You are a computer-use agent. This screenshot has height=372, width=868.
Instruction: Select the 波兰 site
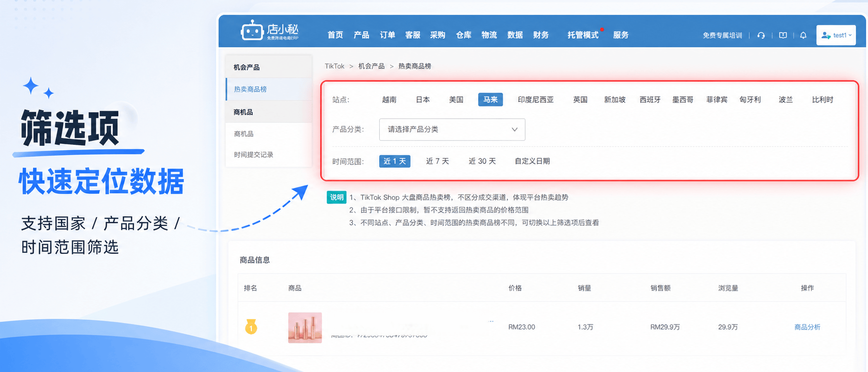pos(786,100)
